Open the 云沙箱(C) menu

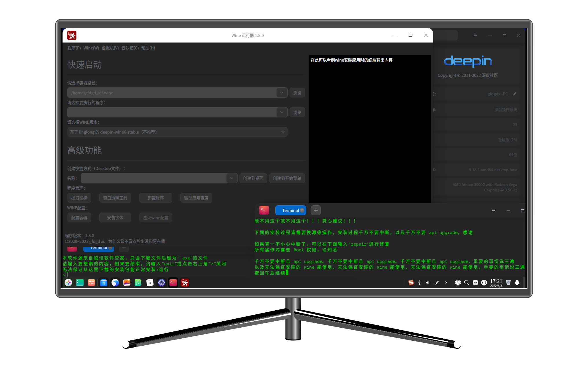click(130, 48)
